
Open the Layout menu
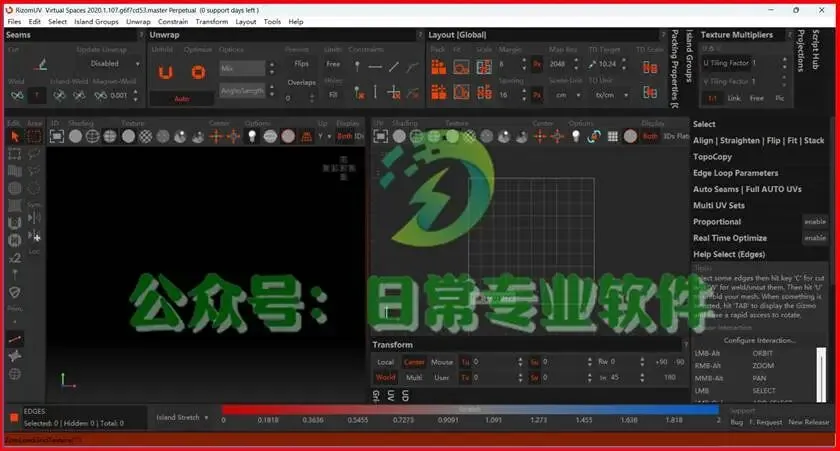click(245, 22)
